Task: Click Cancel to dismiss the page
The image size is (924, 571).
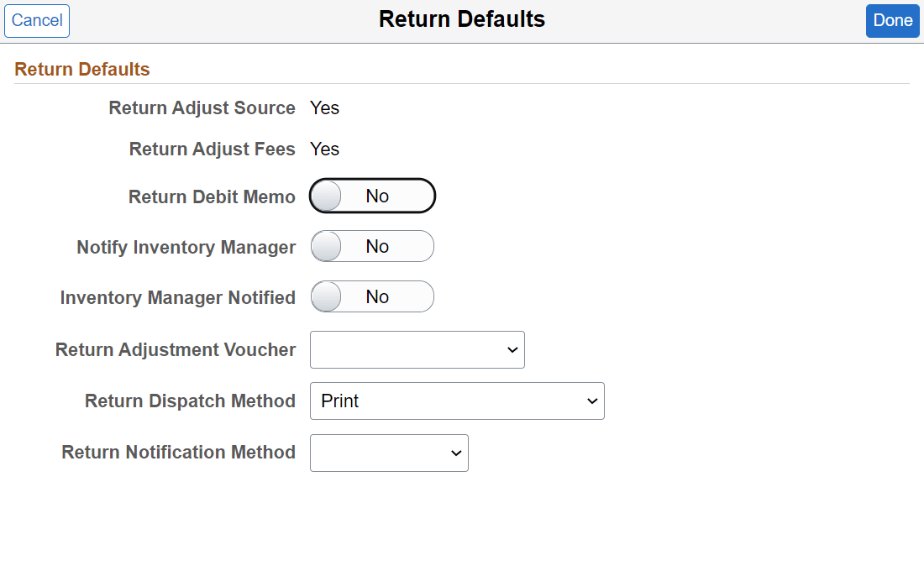Action: (x=36, y=20)
